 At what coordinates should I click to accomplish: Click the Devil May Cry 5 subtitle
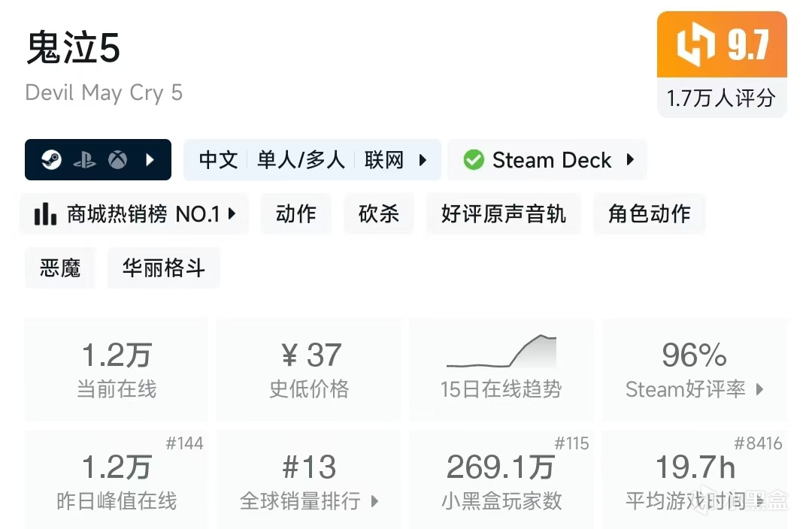point(104,93)
